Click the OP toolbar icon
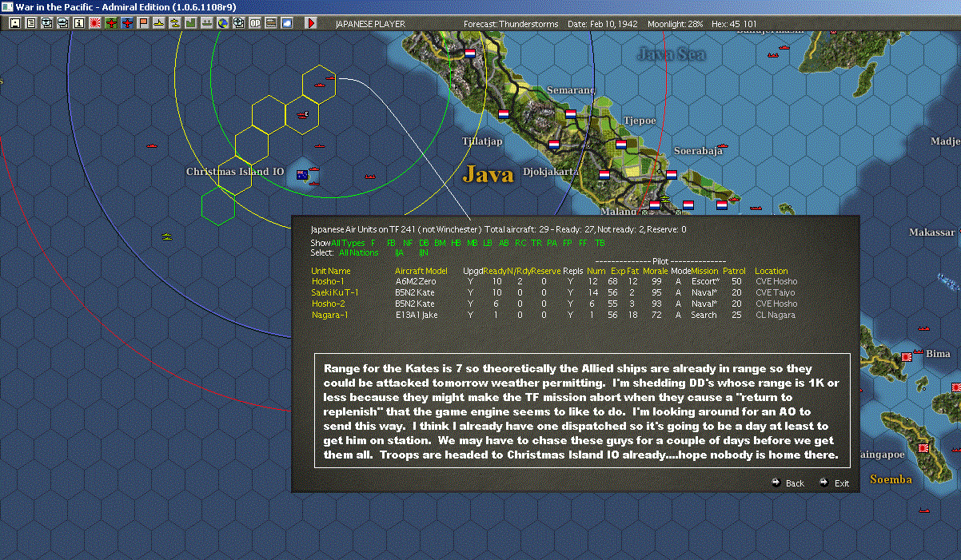Screen dimensions: 961x560 click(x=255, y=24)
